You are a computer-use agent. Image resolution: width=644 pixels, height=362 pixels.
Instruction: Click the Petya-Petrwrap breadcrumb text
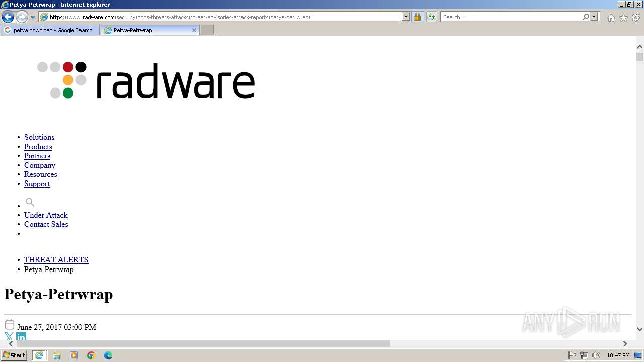49,269
